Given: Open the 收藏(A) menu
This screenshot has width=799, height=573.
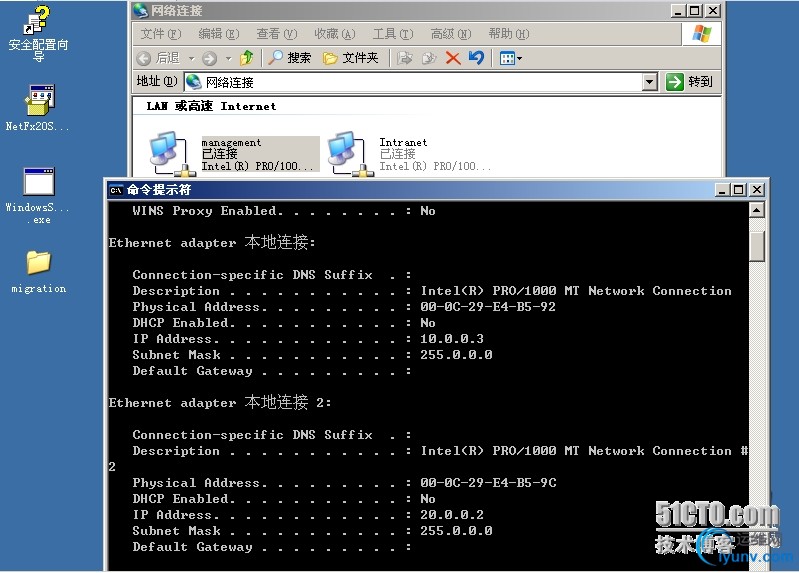Looking at the screenshot, I should point(334,34).
